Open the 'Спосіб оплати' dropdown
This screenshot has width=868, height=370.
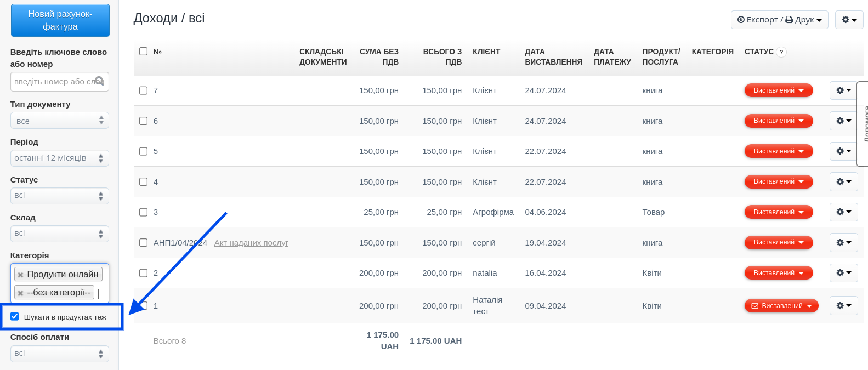tap(60, 354)
